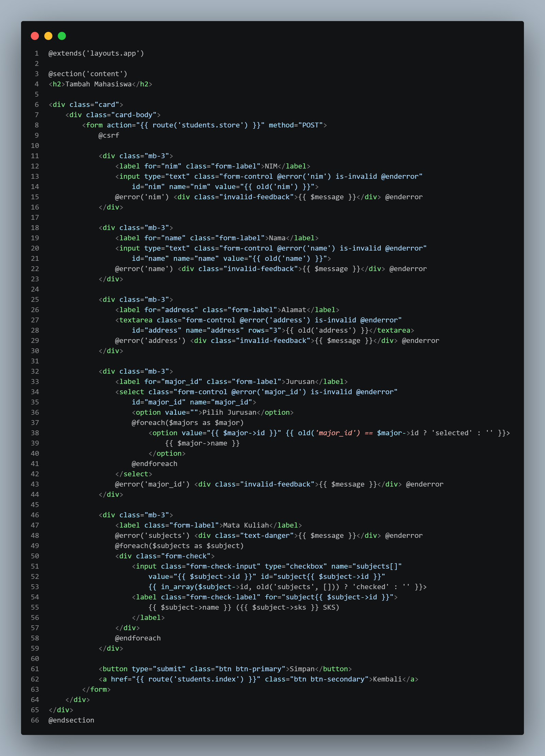Click the line '<div class="card">'

point(86,105)
